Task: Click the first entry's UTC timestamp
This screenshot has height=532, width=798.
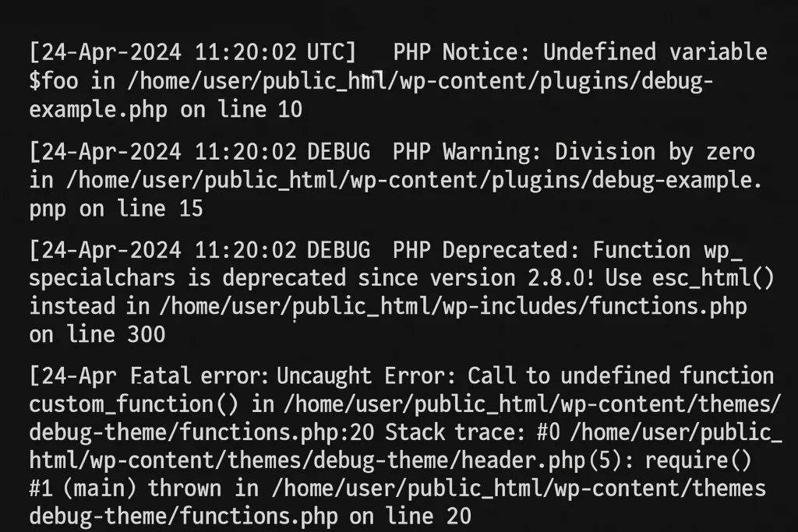Action: click(192, 52)
